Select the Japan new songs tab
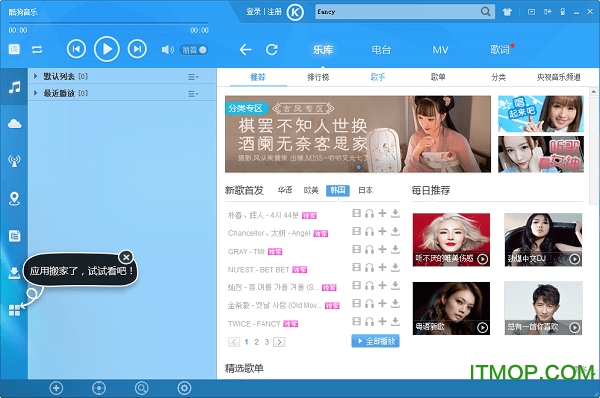Screen dimensions: 600x398 pyautogui.click(x=365, y=190)
